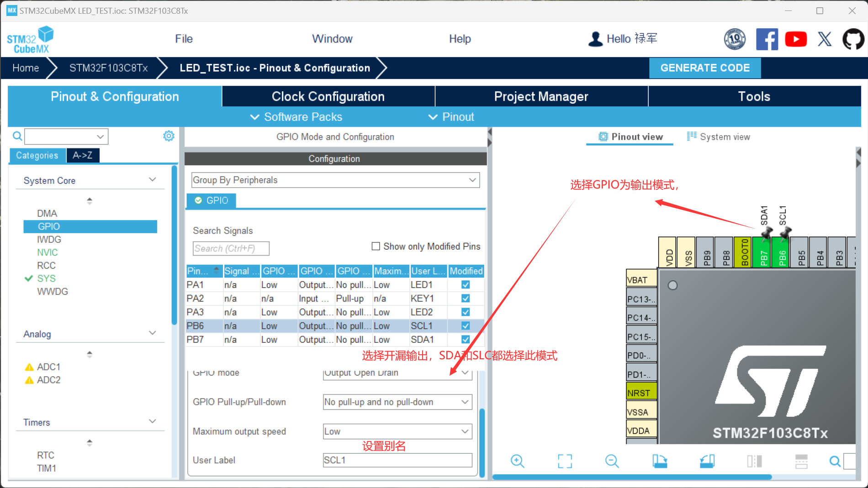Click the User Label field containing SCL1
Image resolution: width=868 pixels, height=488 pixels.
397,460
